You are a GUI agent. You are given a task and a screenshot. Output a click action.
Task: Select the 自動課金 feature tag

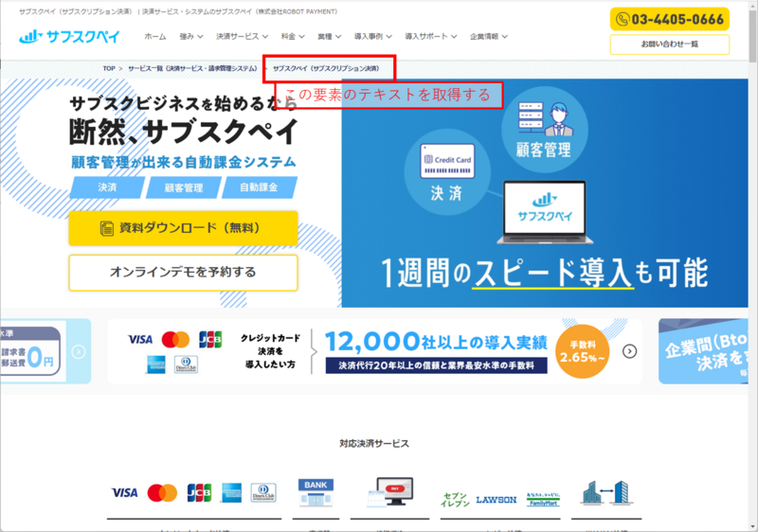coord(259,187)
